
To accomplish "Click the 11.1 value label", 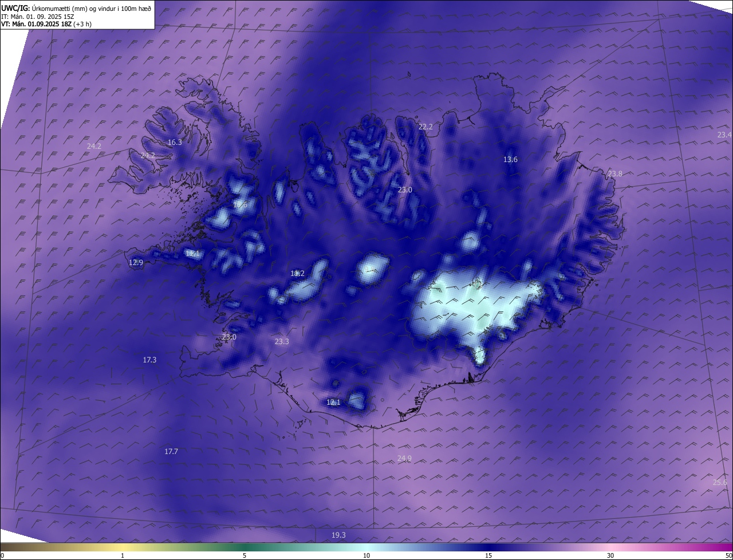I will click(x=192, y=253).
